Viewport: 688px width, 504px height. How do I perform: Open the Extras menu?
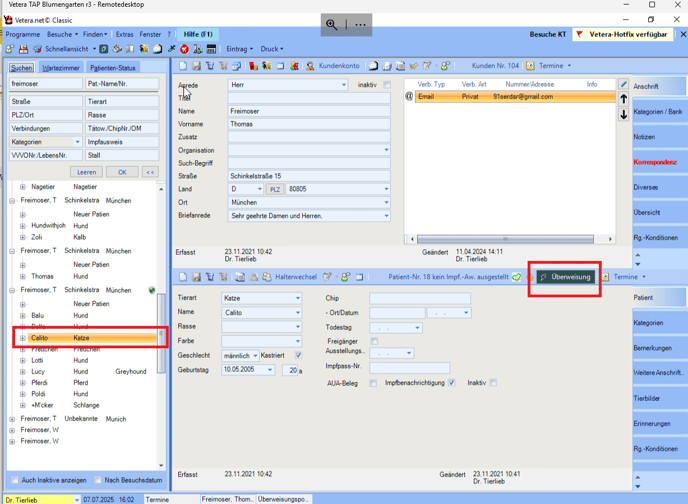pos(125,34)
